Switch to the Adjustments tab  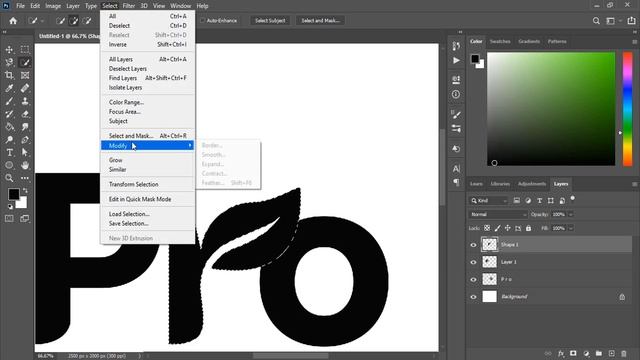point(531,184)
